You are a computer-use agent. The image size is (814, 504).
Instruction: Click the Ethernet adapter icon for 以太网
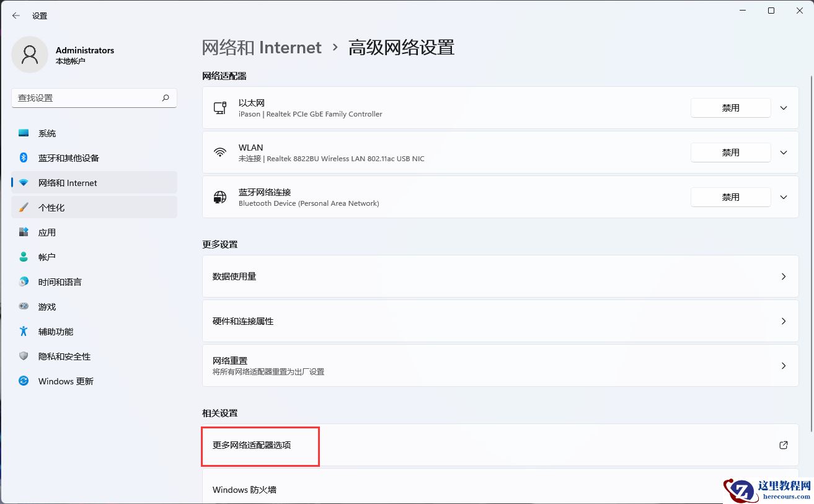220,107
